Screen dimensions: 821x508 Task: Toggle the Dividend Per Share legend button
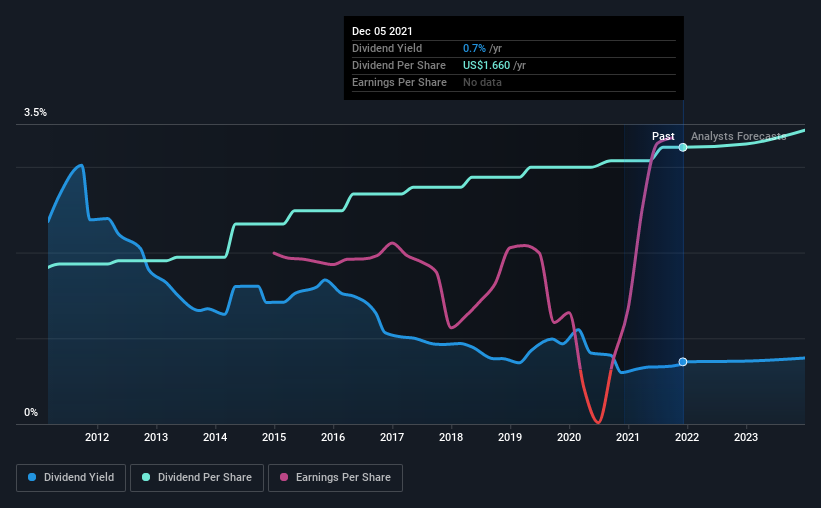pyautogui.click(x=197, y=478)
